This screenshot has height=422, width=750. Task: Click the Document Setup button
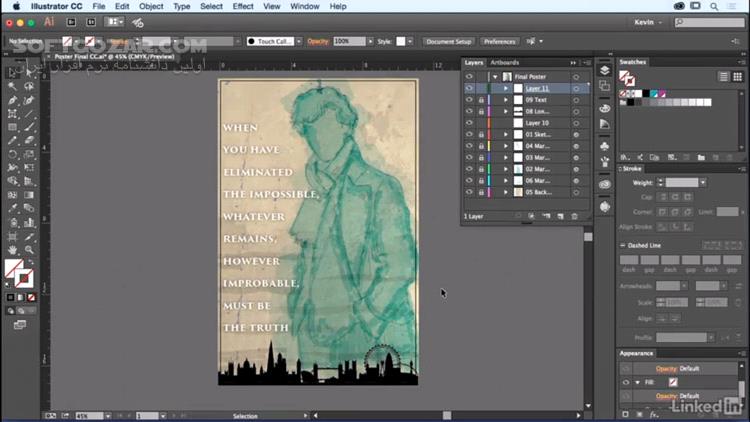point(449,42)
